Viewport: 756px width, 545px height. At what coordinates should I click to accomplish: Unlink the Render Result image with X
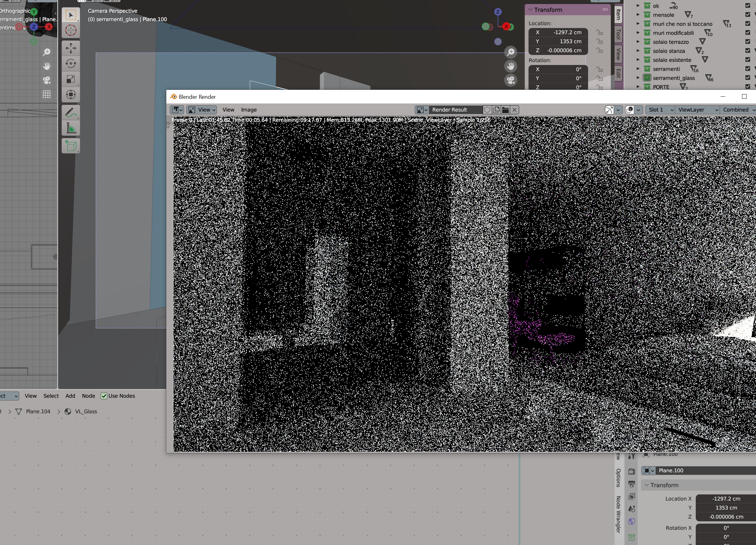514,110
